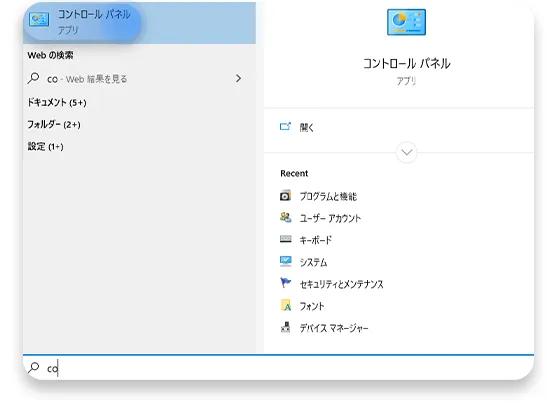Click the プログラムと機能 icon

click(x=285, y=196)
